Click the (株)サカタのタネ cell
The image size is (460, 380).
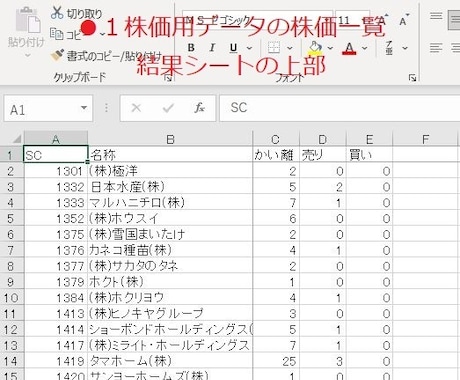pyautogui.click(x=170, y=266)
